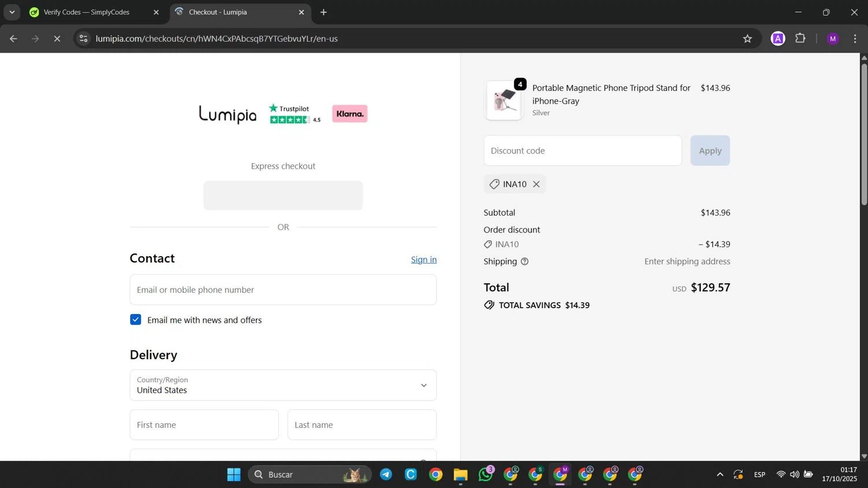This screenshot has height=488, width=868.
Task: Click the address bar URL
Action: pos(216,39)
